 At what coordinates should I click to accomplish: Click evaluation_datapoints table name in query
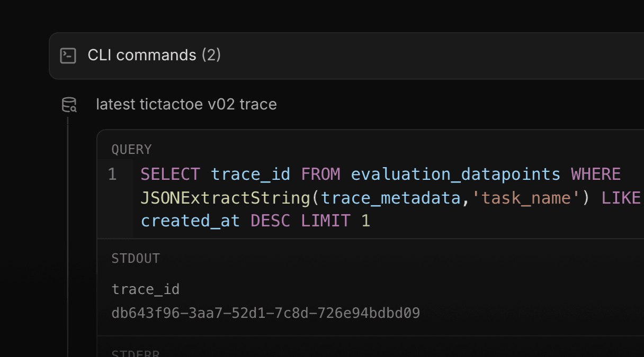455,174
